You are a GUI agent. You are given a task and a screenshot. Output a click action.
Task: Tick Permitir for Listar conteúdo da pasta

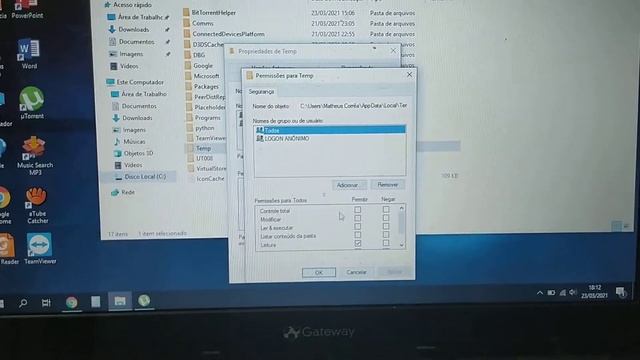tap(358, 235)
